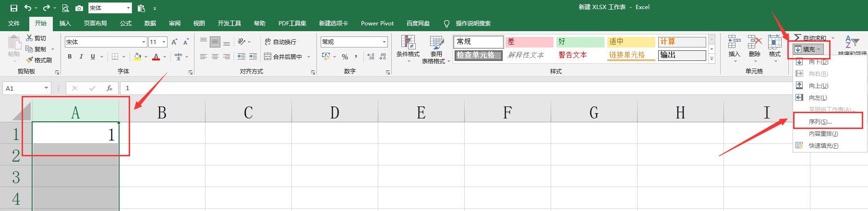Toggle italic formatting
This screenshot has height=211, width=868.
(81, 57)
